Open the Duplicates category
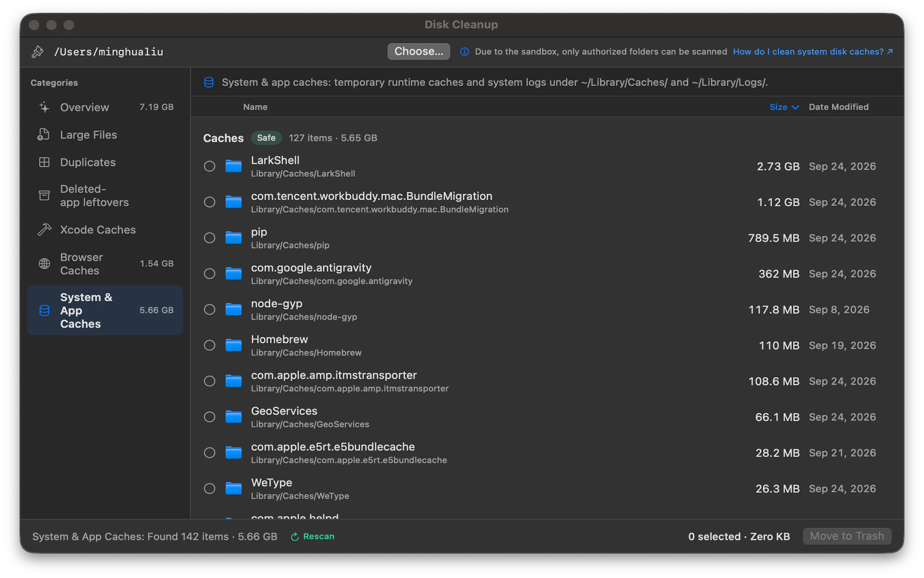The width and height of the screenshot is (924, 578). (105, 162)
